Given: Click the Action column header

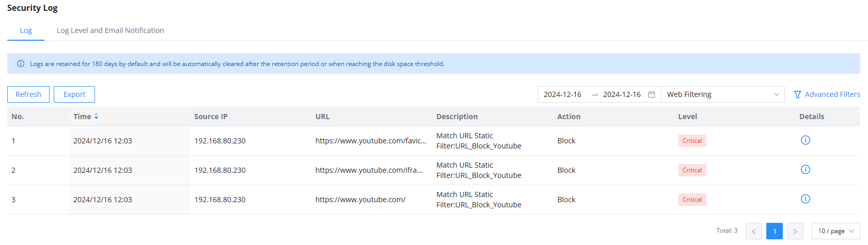Looking at the screenshot, I should (x=569, y=117).
